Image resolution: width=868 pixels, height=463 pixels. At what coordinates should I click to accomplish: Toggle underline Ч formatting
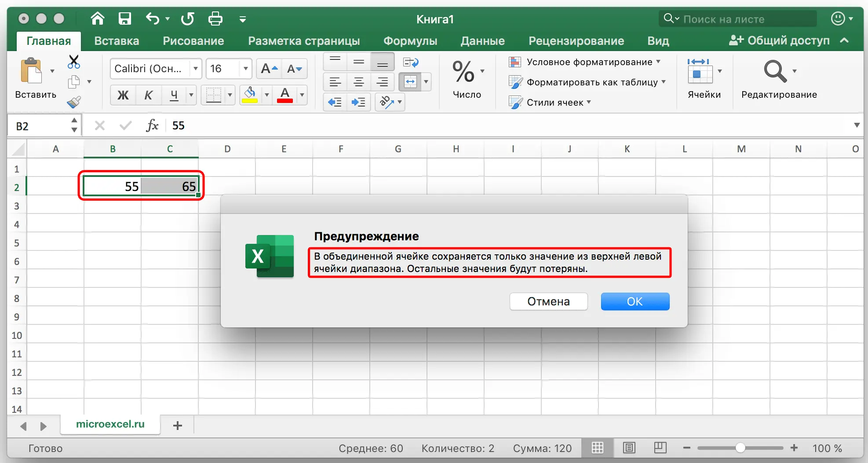(174, 95)
